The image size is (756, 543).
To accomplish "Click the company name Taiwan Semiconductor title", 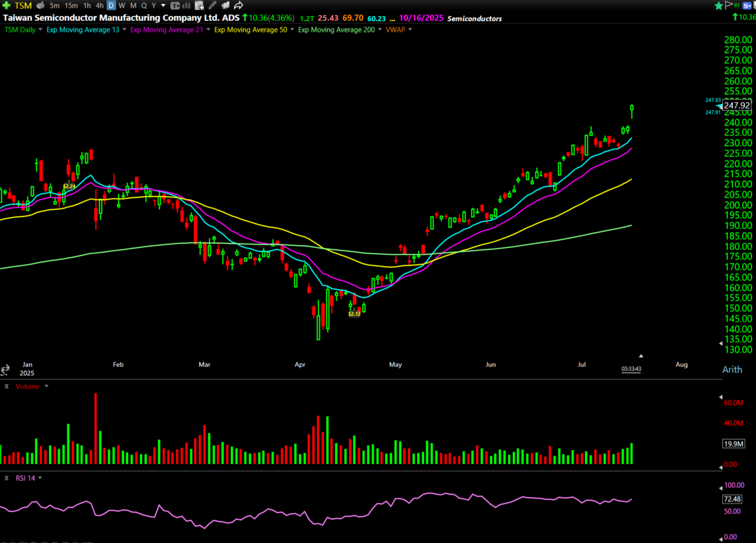I will pos(121,17).
